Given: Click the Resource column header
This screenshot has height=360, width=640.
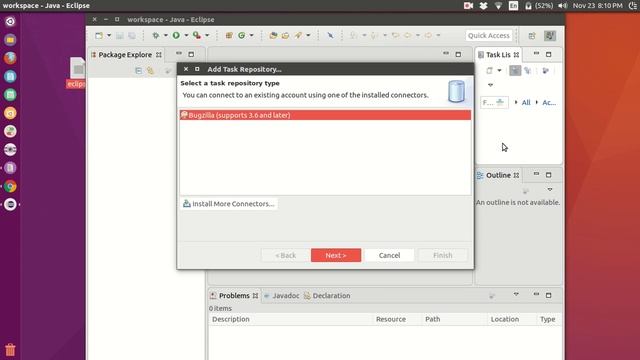Looking at the screenshot, I should pos(397,319).
